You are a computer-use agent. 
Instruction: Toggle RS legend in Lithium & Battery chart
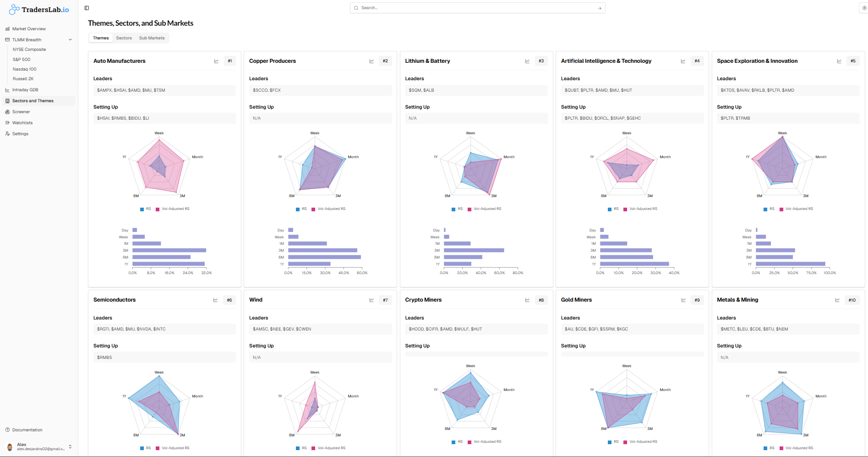(457, 209)
